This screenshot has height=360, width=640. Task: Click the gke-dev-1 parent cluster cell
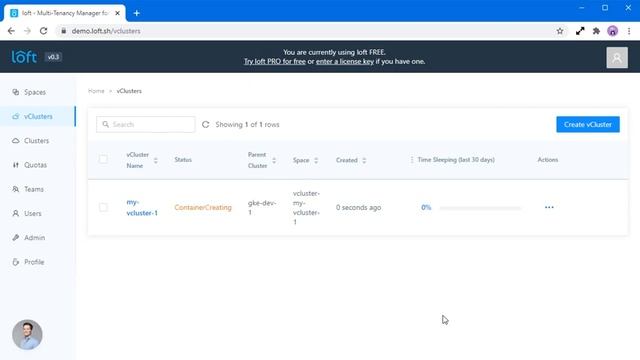click(262, 207)
